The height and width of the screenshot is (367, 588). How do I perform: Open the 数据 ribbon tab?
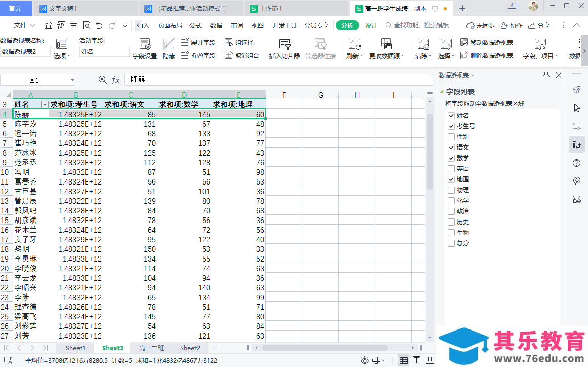pos(216,25)
